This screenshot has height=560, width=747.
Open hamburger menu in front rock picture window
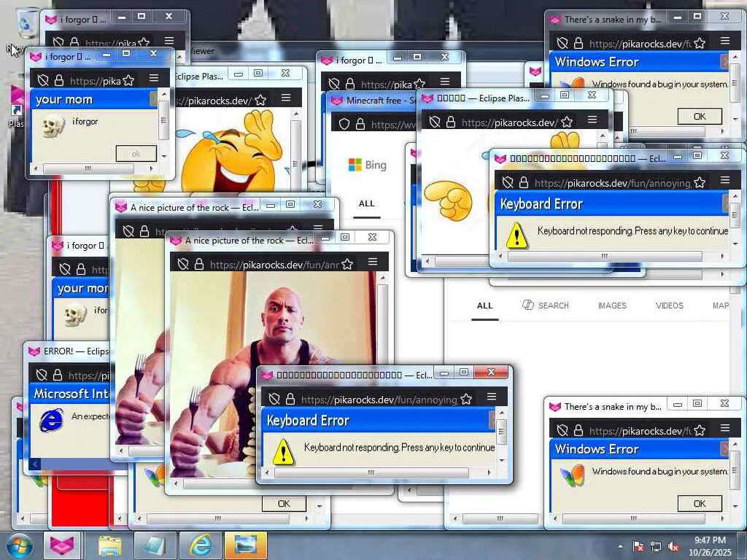point(373,262)
